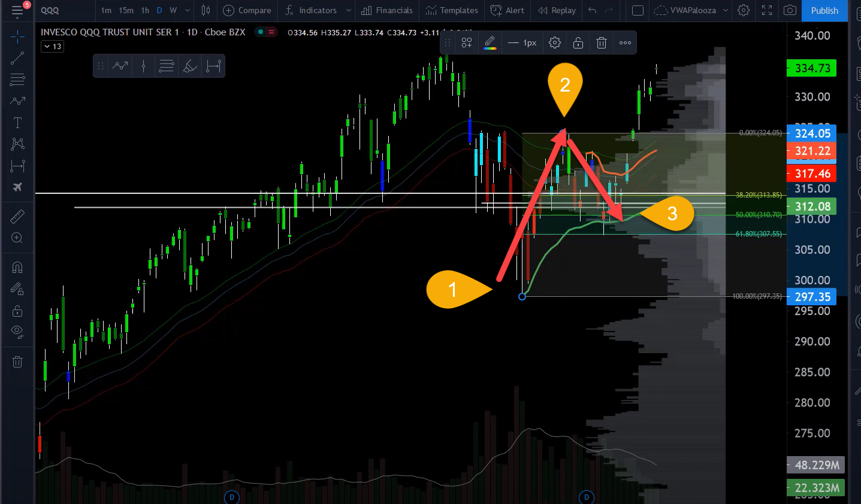This screenshot has height=504, width=861.
Task: Activate the Zoom In tool
Action: [x=17, y=238]
